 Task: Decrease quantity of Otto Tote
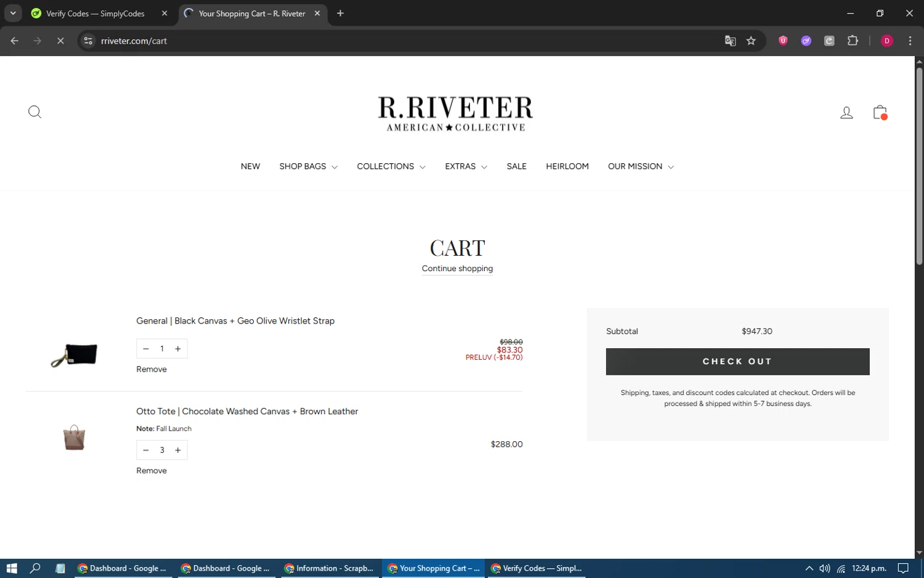tap(146, 450)
